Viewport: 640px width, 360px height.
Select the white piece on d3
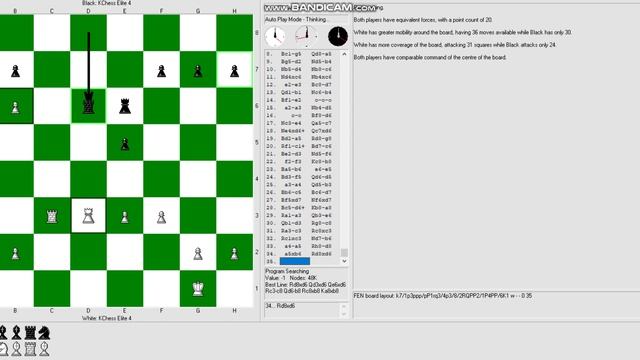(88, 216)
